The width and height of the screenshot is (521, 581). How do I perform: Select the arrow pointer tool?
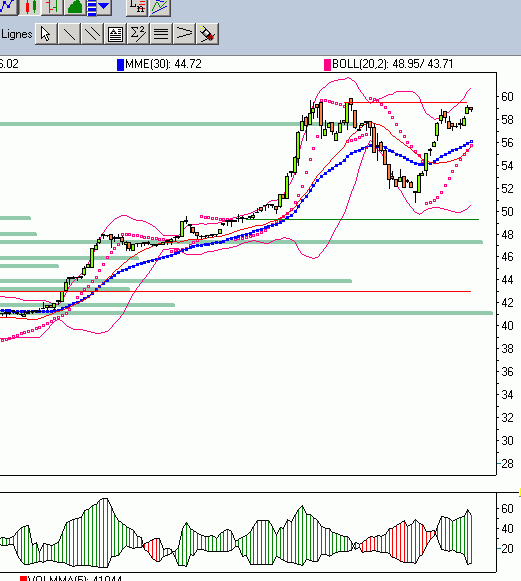click(46, 34)
